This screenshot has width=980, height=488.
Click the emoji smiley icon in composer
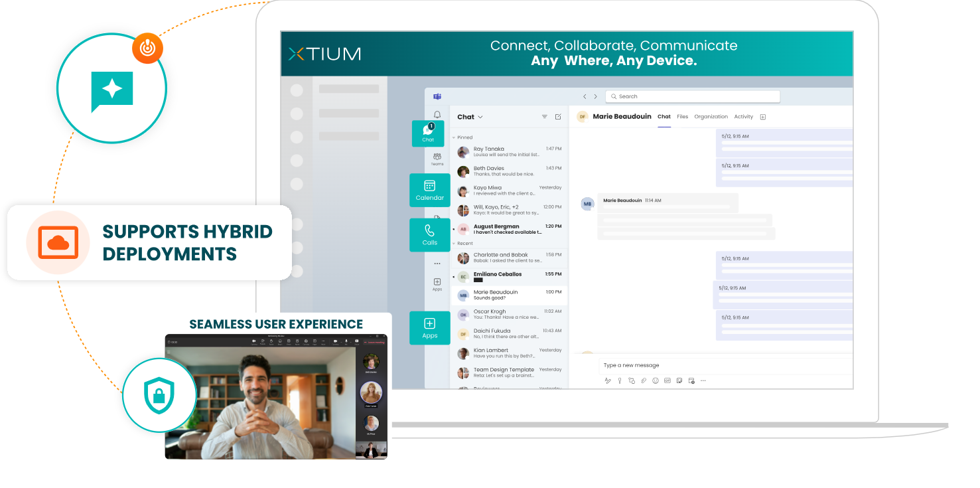pyautogui.click(x=656, y=381)
